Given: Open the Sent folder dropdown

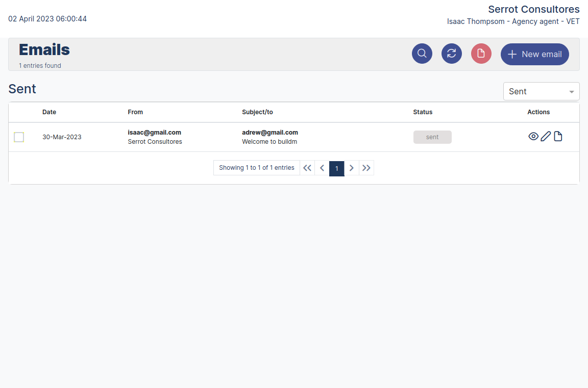Looking at the screenshot, I should click(x=541, y=91).
